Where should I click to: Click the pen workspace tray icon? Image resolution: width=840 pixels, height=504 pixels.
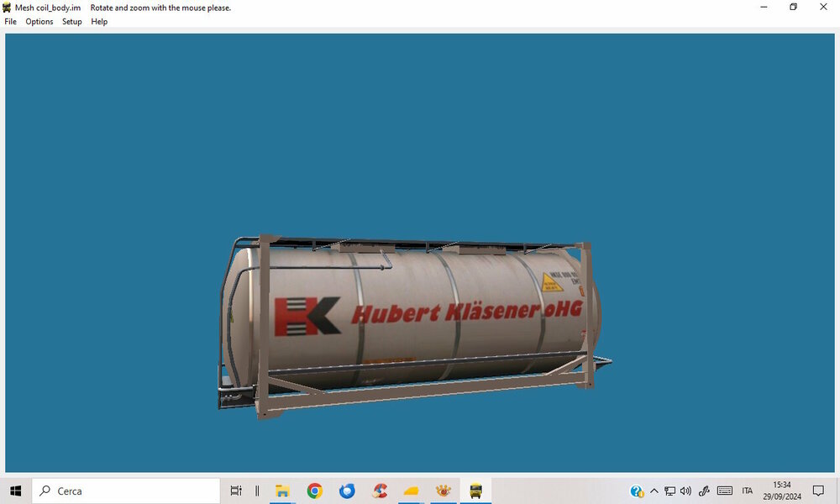(704, 491)
